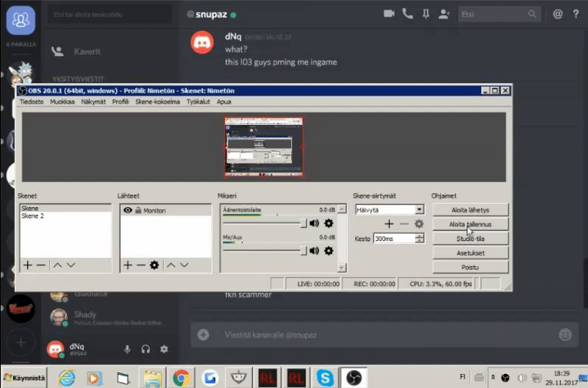Remove the scene transition with the minus icon
Viewport: 588px width, 388px height.
coord(404,224)
